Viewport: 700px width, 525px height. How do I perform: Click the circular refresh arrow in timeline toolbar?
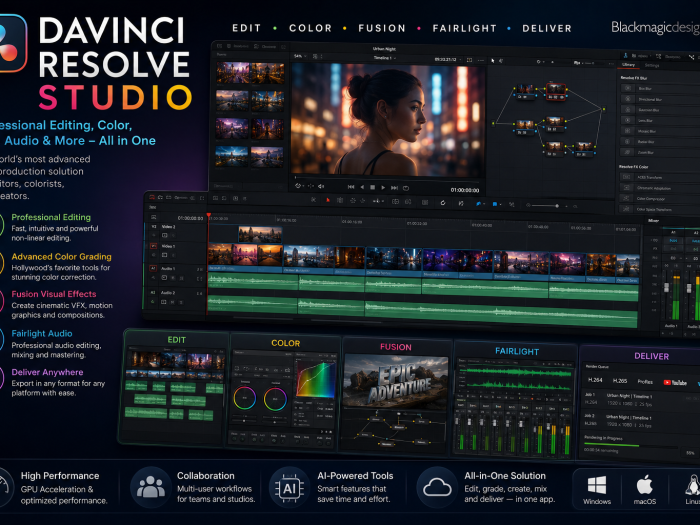(x=443, y=203)
